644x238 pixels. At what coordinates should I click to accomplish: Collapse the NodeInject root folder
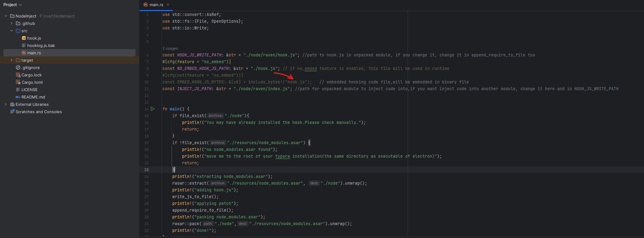(6, 16)
